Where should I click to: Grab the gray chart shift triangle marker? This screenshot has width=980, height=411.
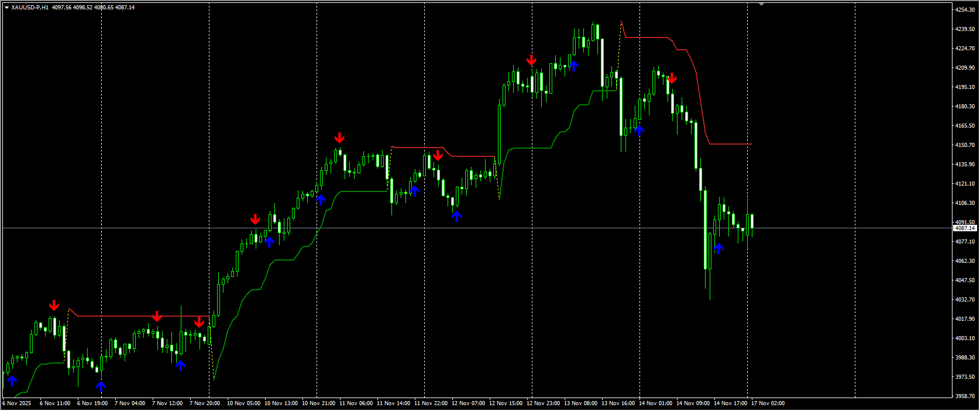[x=762, y=4]
